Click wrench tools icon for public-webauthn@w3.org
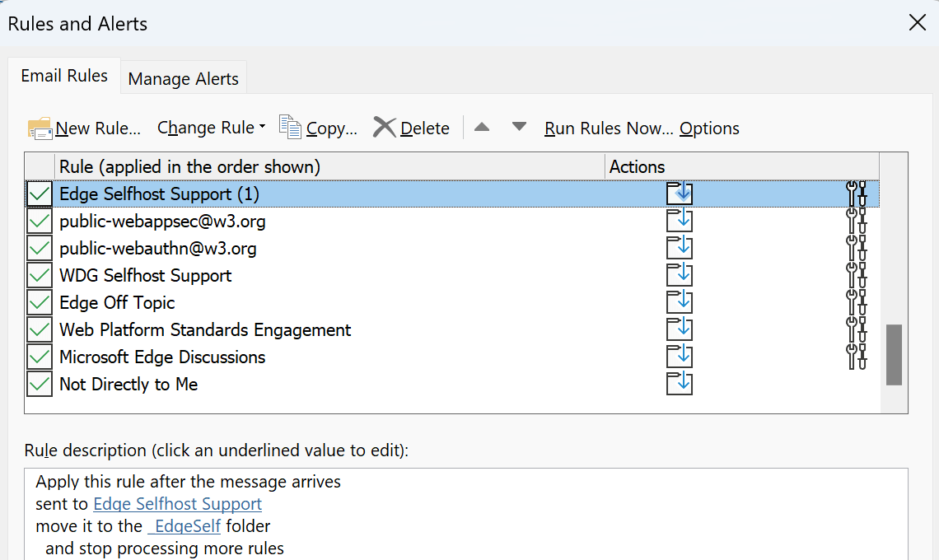This screenshot has width=939, height=560. 857,247
